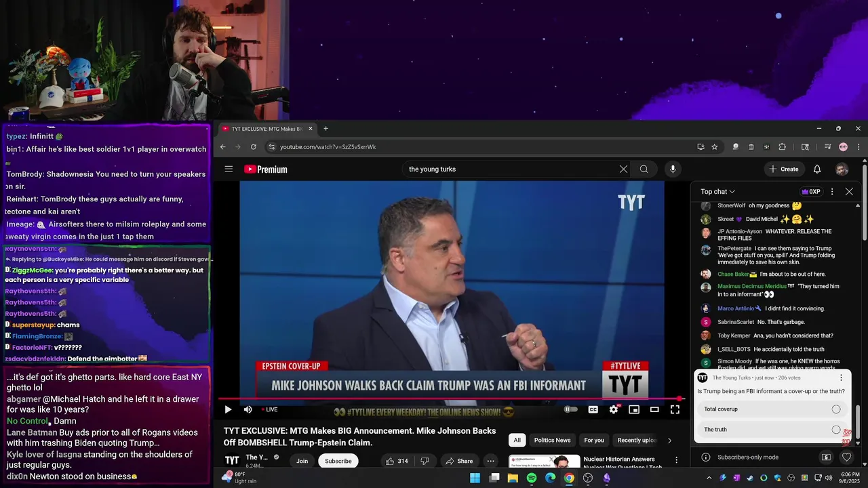This screenshot has height=488, width=868.
Task: Open player settings gear
Action: (x=614, y=409)
